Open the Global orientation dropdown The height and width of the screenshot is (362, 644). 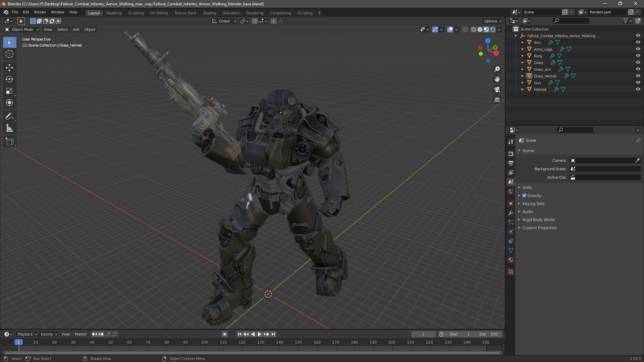click(224, 21)
